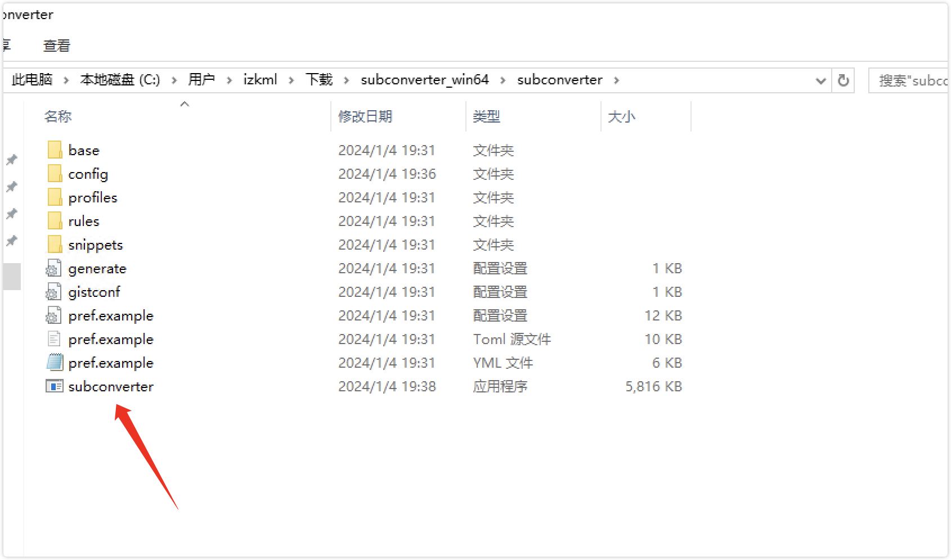This screenshot has height=560, width=951.
Task: Click the gistconf configuration file icon
Action: [53, 292]
